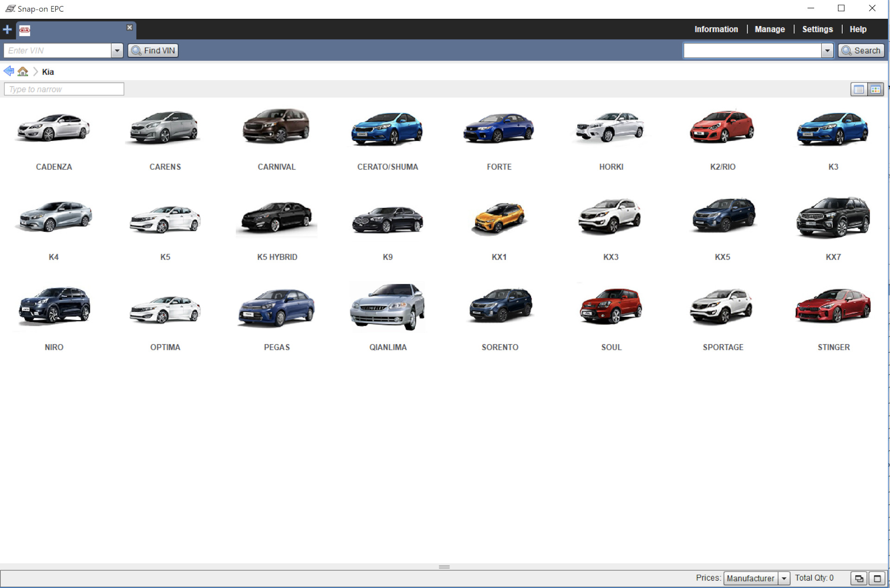The width and height of the screenshot is (890, 588).
Task: Click the maximize pane icon in status bar
Action: [x=877, y=578]
